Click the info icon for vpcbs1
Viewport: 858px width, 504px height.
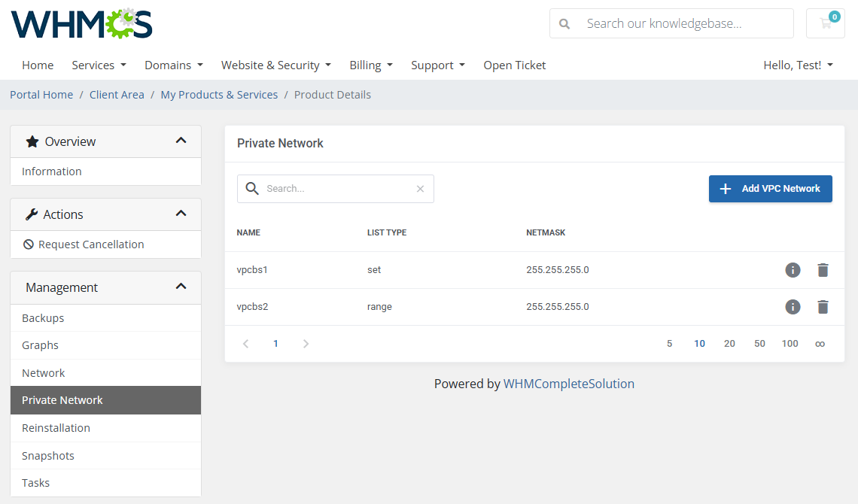click(x=793, y=270)
